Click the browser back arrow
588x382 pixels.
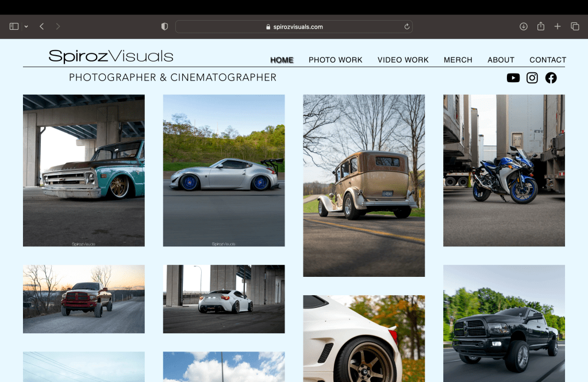(42, 26)
